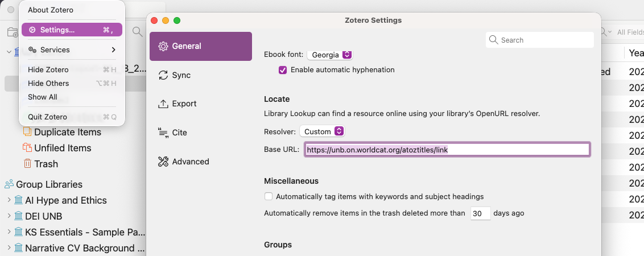Expand the Narrative CV Background library
The height and width of the screenshot is (256, 644).
click(x=9, y=248)
